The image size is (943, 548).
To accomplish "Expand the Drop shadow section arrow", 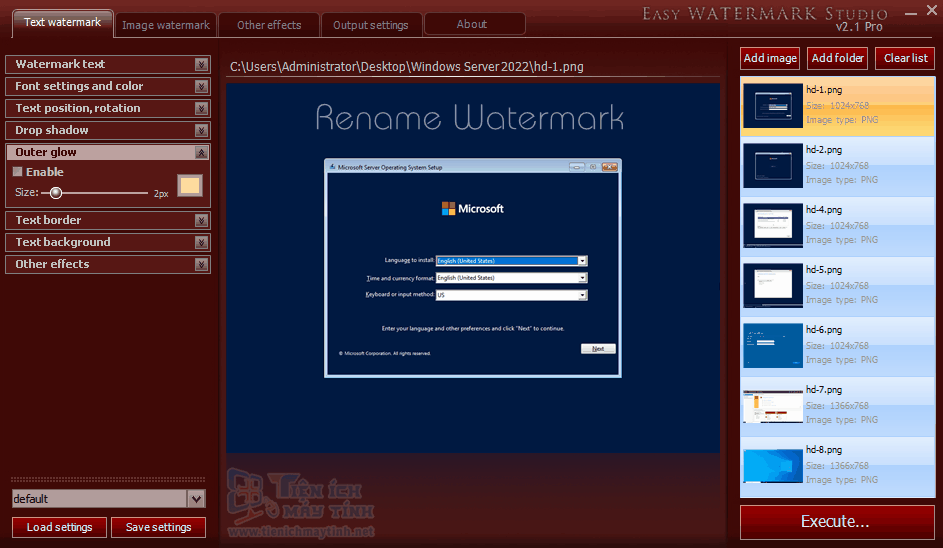I will click(201, 131).
